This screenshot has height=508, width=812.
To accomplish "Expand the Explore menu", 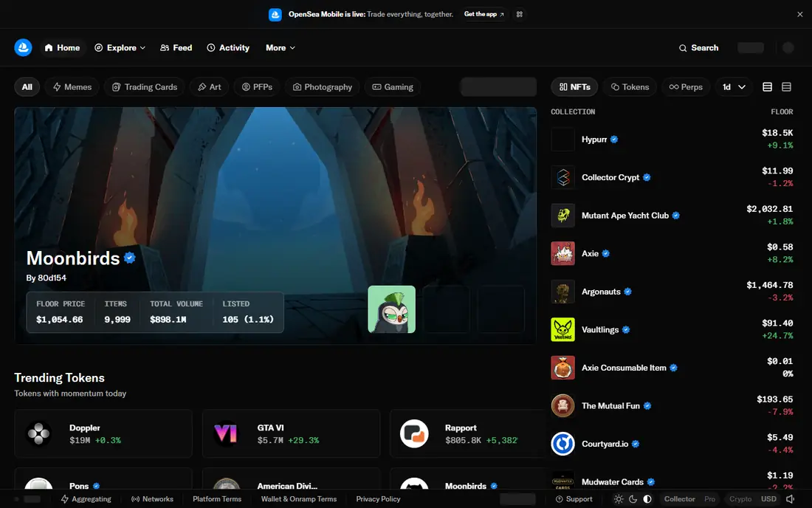I will [x=120, y=48].
